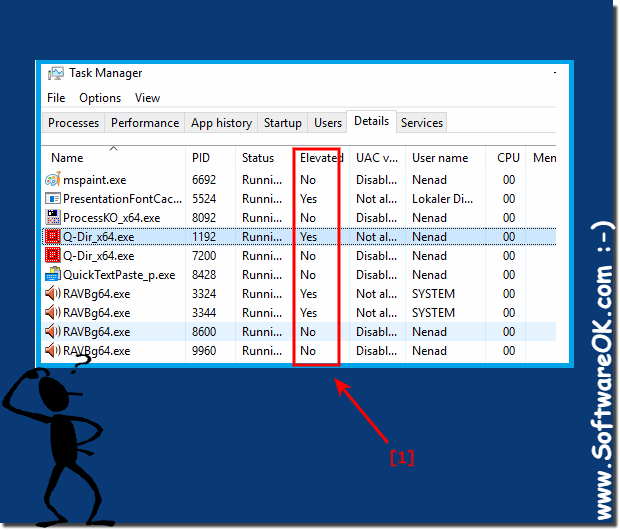Image resolution: width=620 pixels, height=530 pixels.
Task: Click the QuickTextPaste_p.exe icon
Action: 53,274
